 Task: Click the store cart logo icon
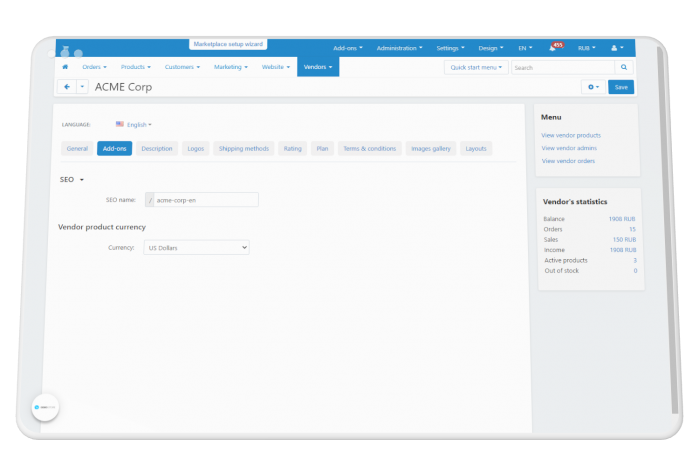pos(66,48)
